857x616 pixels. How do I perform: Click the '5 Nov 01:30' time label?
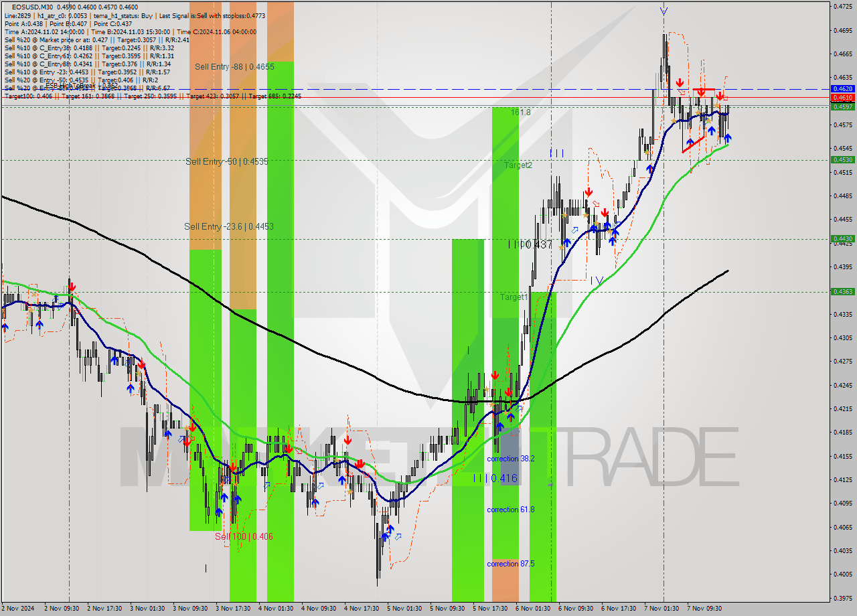point(404,609)
